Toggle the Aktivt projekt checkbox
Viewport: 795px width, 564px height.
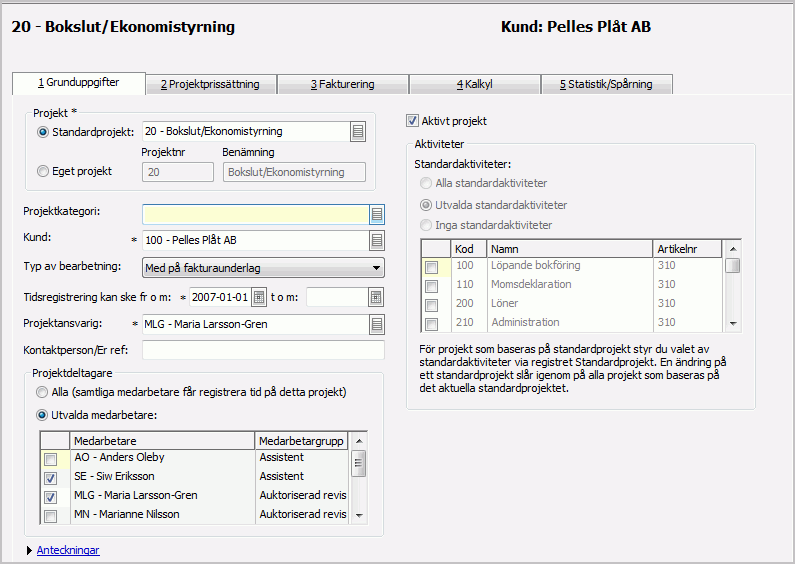[x=412, y=121]
